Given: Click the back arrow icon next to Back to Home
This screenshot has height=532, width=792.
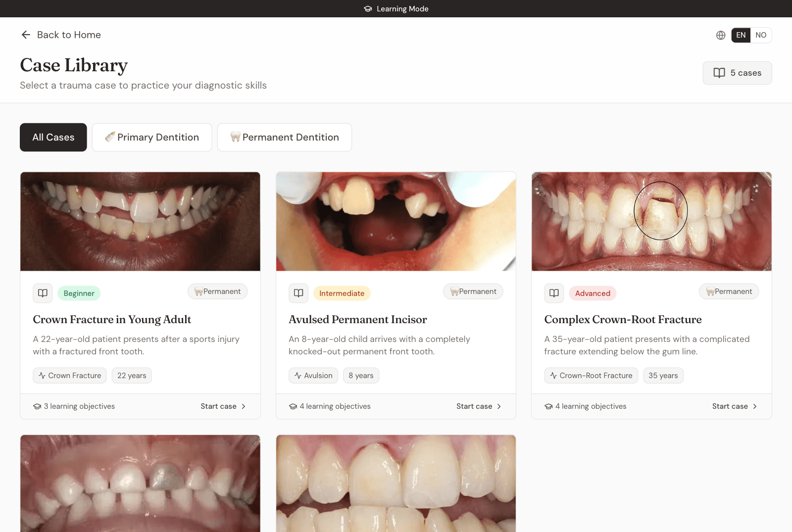Looking at the screenshot, I should (x=26, y=35).
